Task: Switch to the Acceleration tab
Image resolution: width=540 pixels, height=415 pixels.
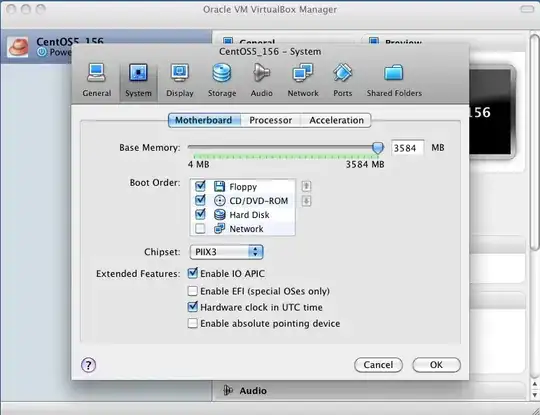Action: click(x=336, y=120)
